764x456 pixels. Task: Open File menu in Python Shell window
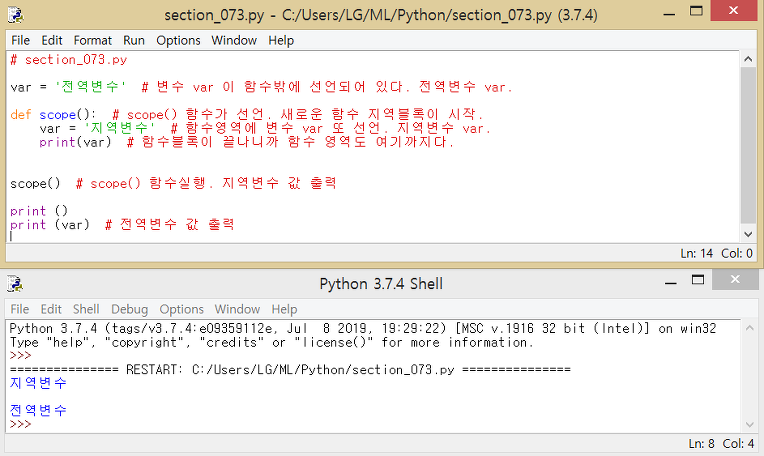20,309
